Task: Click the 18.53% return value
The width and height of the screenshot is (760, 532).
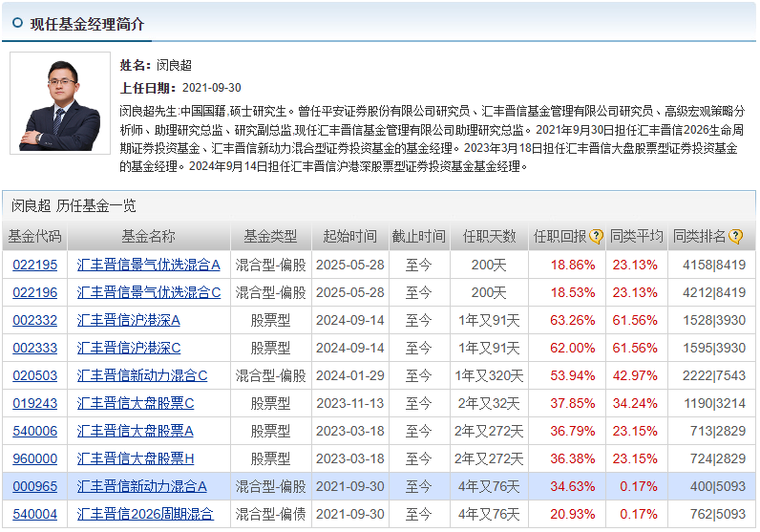Action: click(573, 292)
